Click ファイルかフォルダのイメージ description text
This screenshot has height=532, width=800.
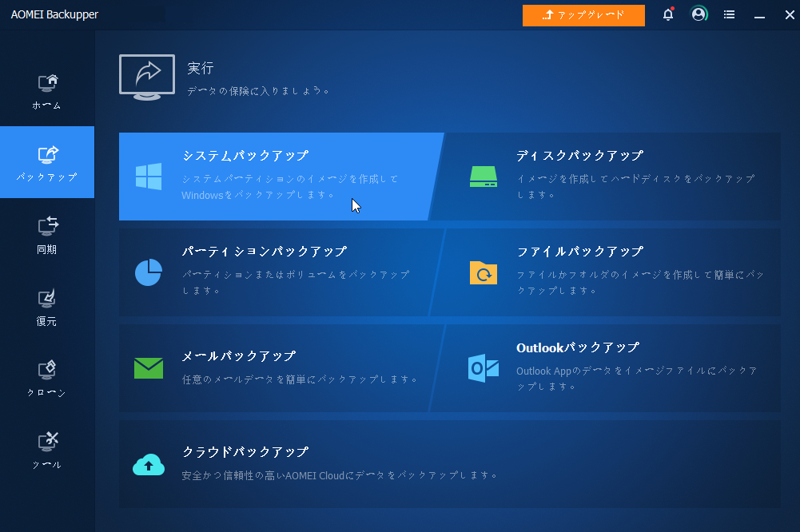[x=640, y=283]
